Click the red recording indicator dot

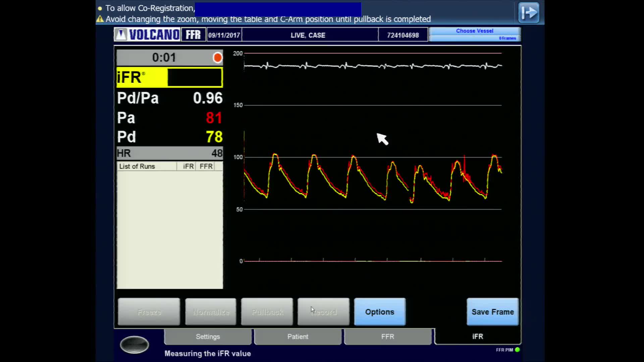point(217,58)
